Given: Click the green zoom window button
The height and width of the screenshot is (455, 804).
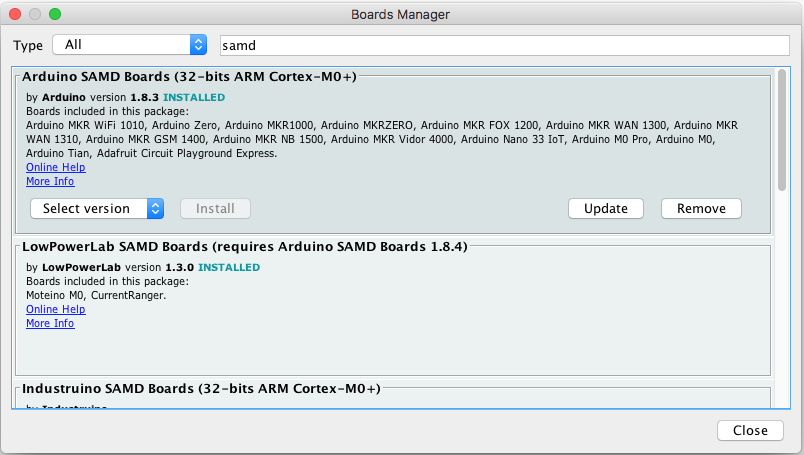Looking at the screenshot, I should (x=55, y=14).
